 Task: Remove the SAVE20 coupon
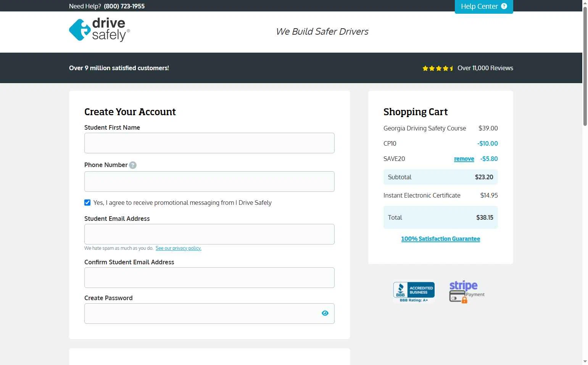(464, 159)
